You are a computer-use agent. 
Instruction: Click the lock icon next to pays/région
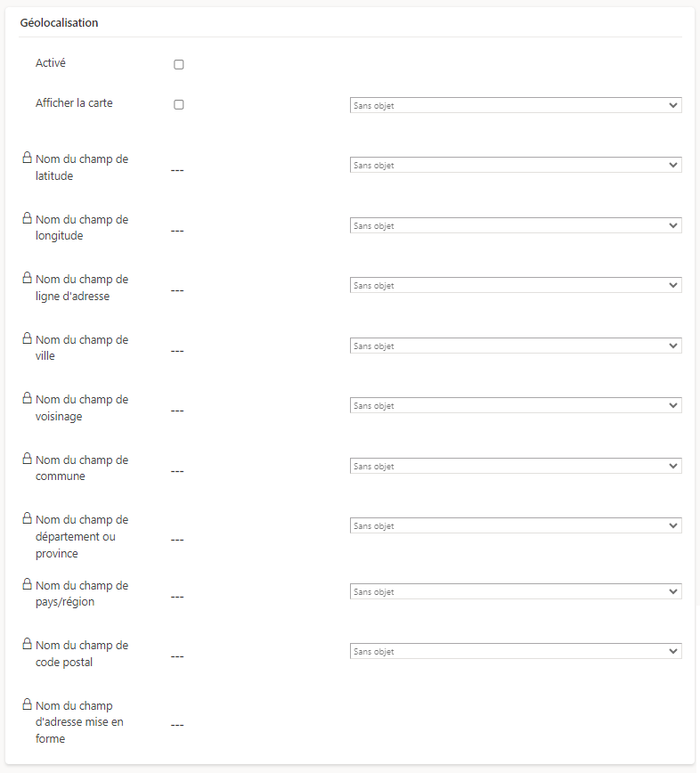coord(27,584)
